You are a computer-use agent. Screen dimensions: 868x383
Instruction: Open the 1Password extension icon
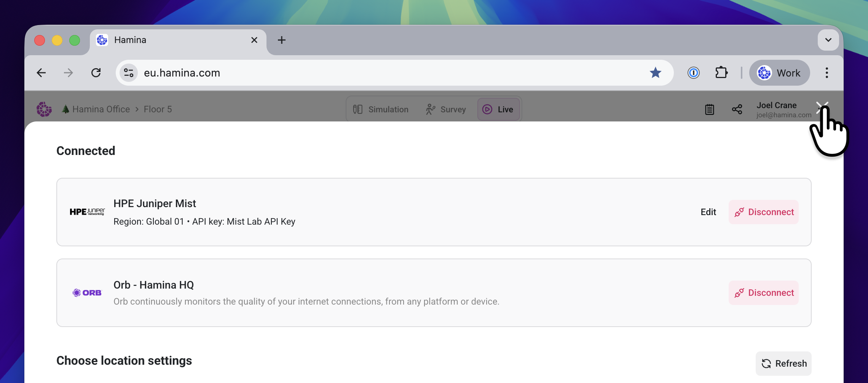click(x=693, y=73)
